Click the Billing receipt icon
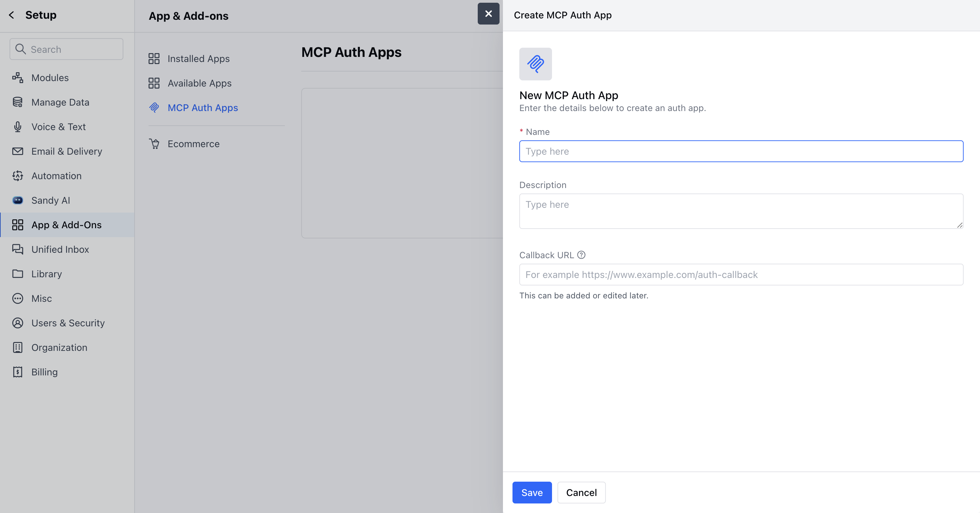 pos(17,372)
